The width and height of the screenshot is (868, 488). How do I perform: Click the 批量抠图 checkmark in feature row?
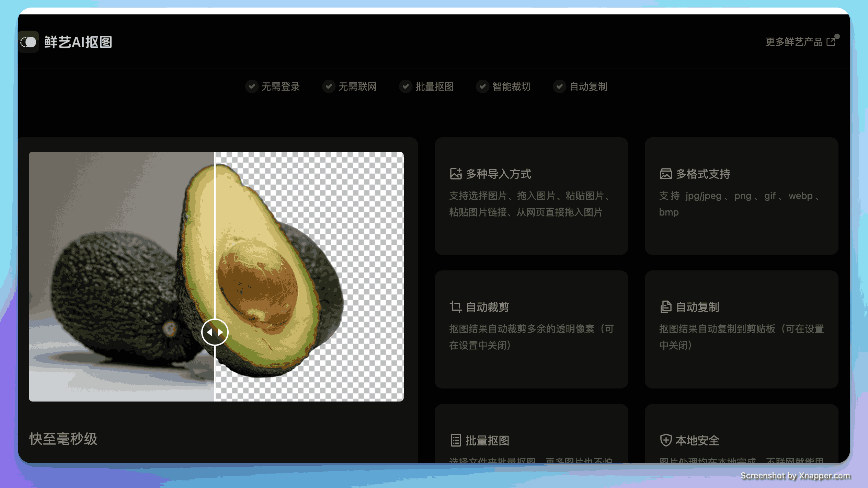[x=406, y=86]
